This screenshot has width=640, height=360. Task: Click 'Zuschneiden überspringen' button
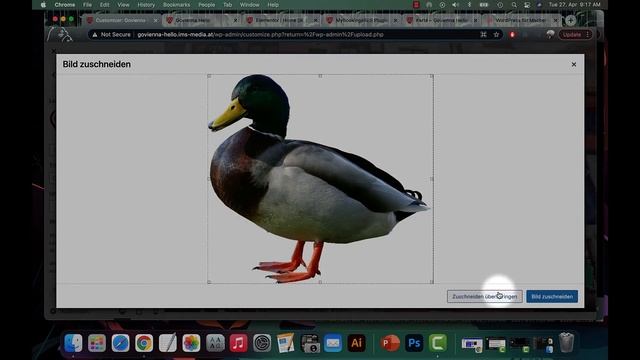(x=484, y=296)
